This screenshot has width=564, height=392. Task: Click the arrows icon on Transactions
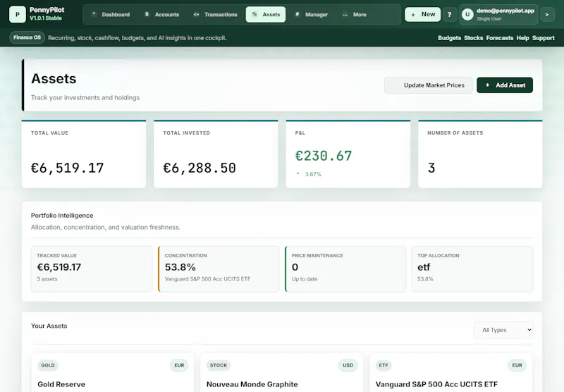click(196, 14)
